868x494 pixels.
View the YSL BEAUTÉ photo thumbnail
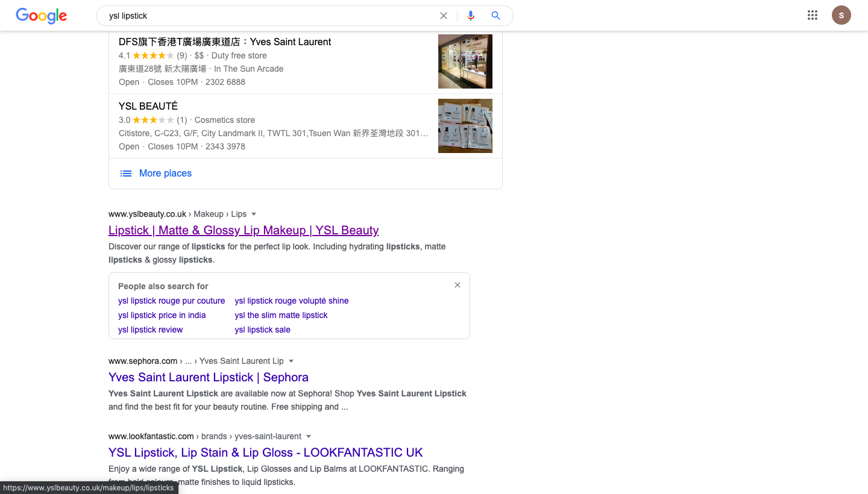[x=465, y=126]
